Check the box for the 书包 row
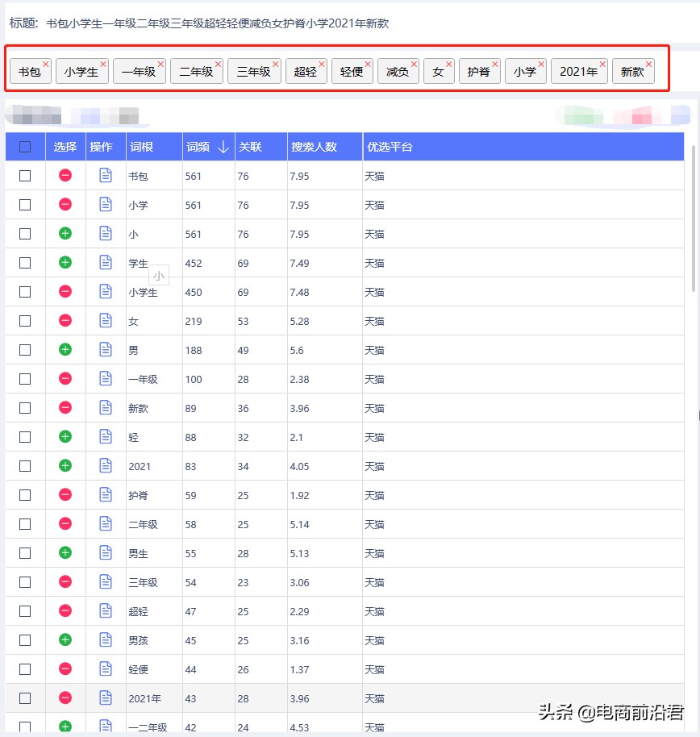 (x=25, y=176)
